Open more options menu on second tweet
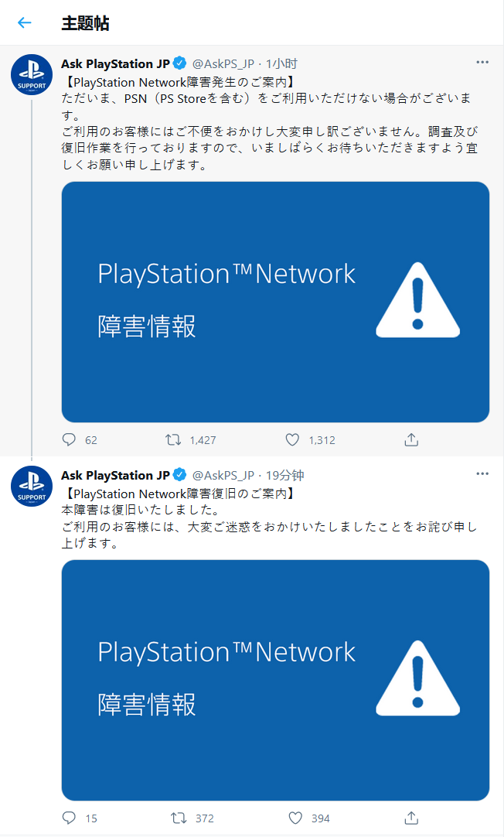The image size is (504, 837). tap(482, 473)
